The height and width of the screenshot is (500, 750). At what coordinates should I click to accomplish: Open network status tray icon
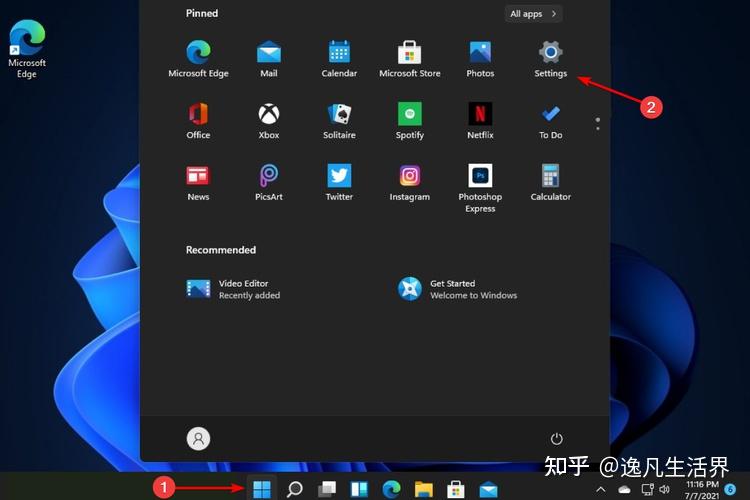tap(647, 489)
